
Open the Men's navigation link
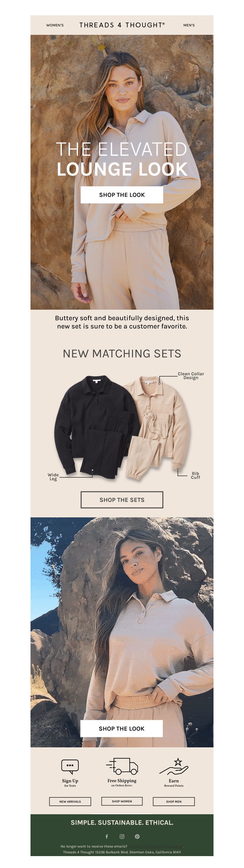pos(189,25)
